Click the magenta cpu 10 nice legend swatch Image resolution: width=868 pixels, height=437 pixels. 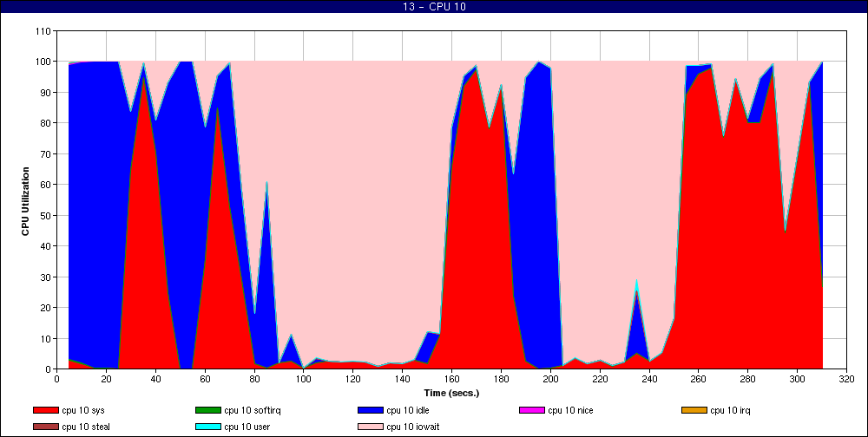pyautogui.click(x=531, y=409)
